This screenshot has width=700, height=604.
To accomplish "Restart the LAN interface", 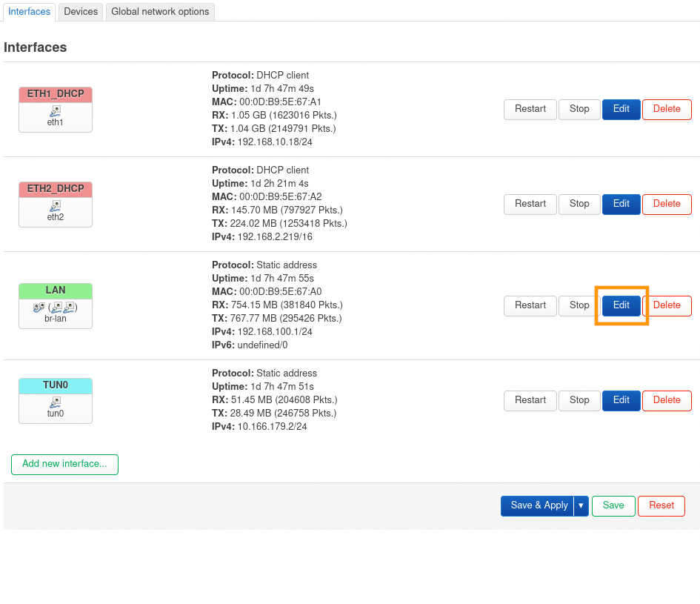I will click(530, 305).
